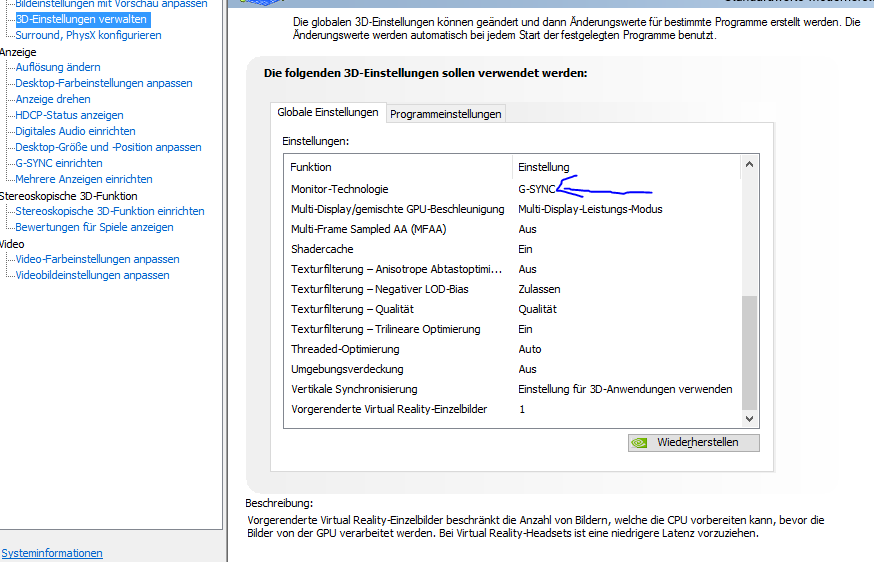Open the value 1 for VR-Einzelbilder
The image size is (874, 562).
(x=522, y=410)
